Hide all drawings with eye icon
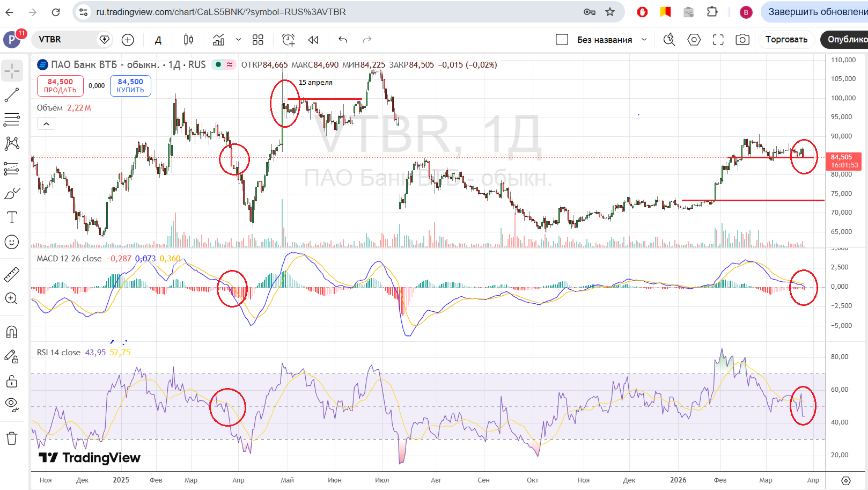The image size is (868, 490). (12, 404)
